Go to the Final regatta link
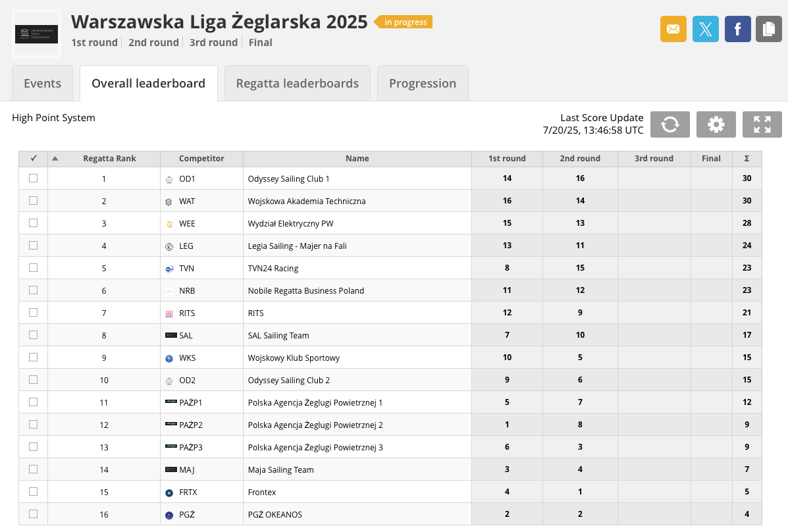Screen dimensions: 788x532 [260, 43]
